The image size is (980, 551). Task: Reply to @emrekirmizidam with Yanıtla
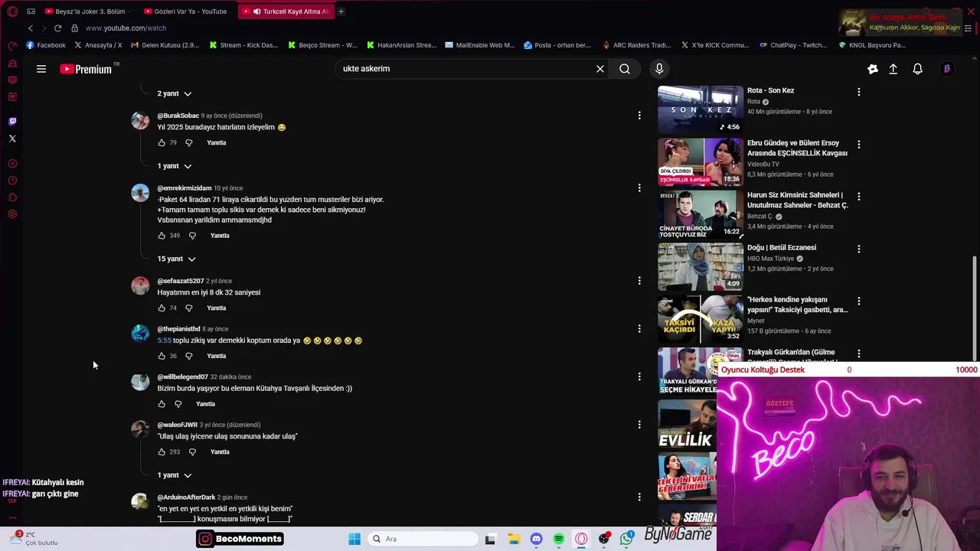[220, 236]
